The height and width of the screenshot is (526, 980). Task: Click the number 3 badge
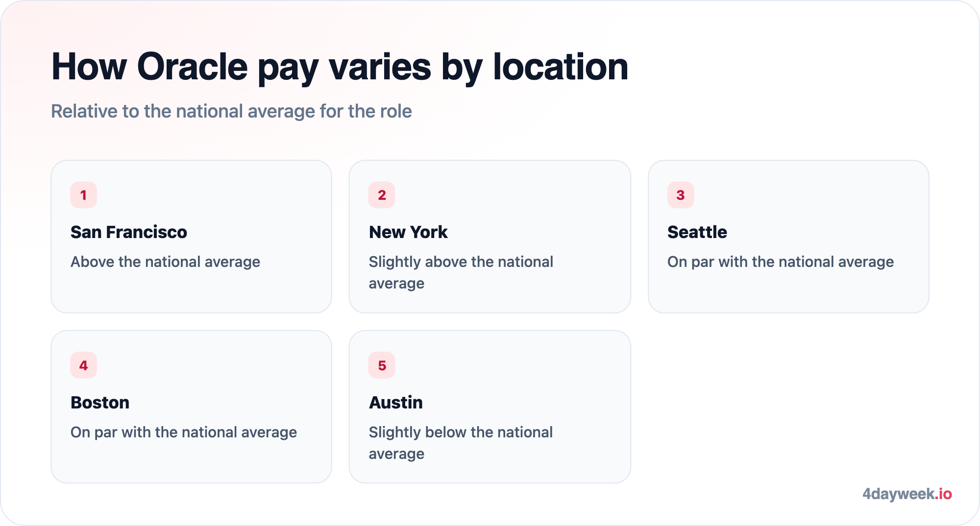pyautogui.click(x=681, y=195)
